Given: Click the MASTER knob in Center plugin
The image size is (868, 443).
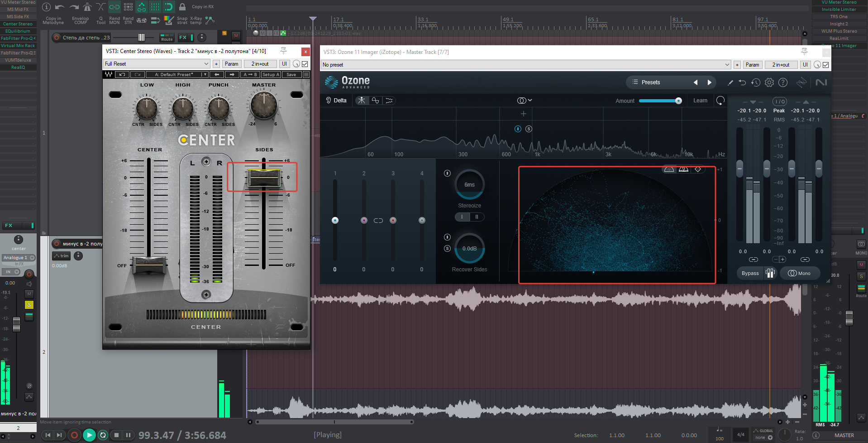Looking at the screenshot, I should coord(264,105).
